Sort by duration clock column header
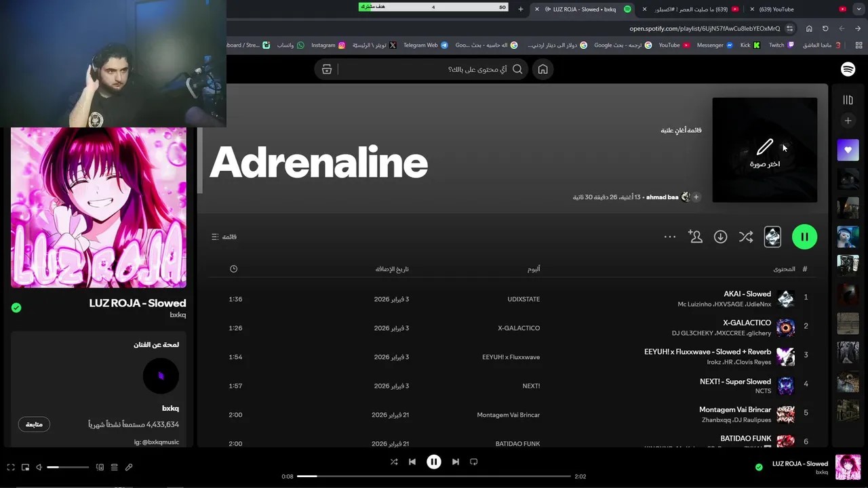The image size is (868, 488). [233, 269]
